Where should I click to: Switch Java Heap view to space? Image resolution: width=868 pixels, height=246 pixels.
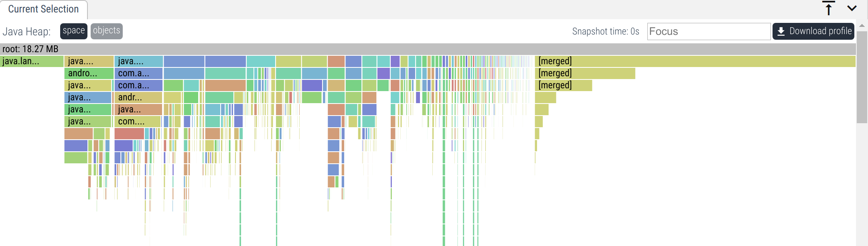click(x=74, y=31)
